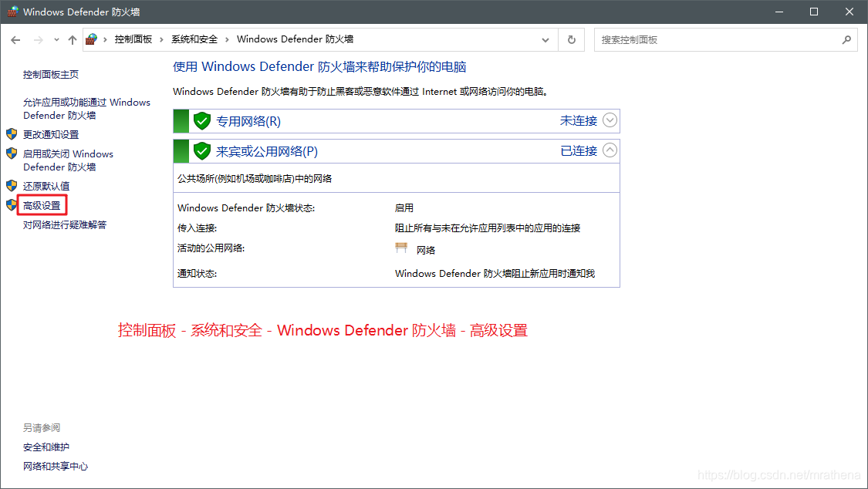The width and height of the screenshot is (868, 489).
Task: Open the recent locations chevron beside forward arrow
Action: coord(56,40)
